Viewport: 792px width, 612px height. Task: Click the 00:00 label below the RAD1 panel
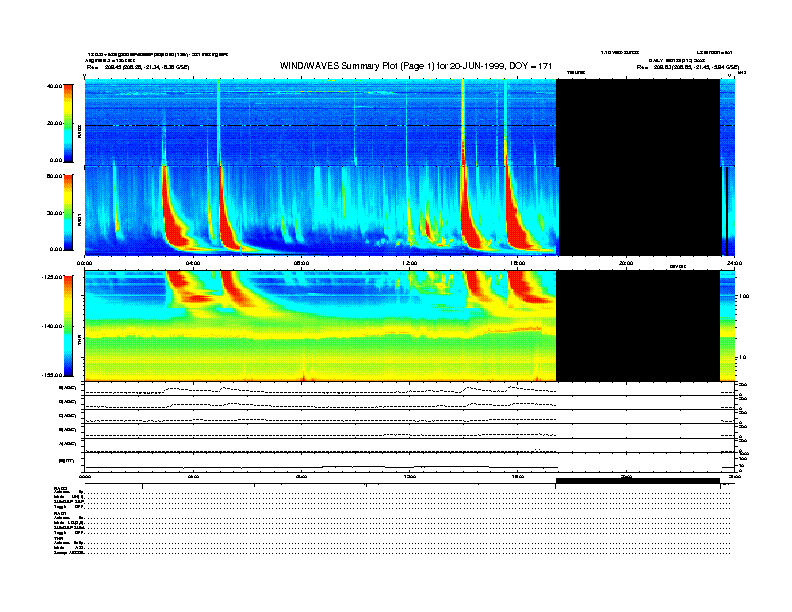tap(84, 263)
